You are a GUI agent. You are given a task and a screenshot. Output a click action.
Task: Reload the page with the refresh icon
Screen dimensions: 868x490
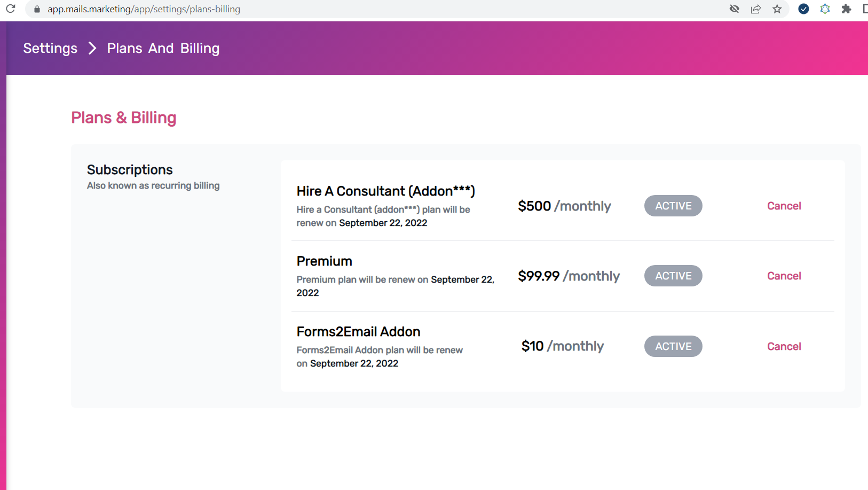pyautogui.click(x=11, y=9)
